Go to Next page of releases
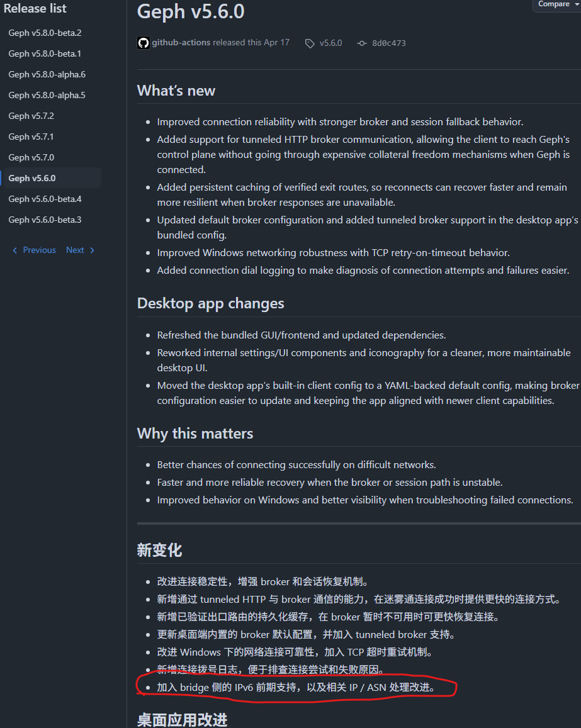Screen dimensions: 581x728 (x=75, y=250)
